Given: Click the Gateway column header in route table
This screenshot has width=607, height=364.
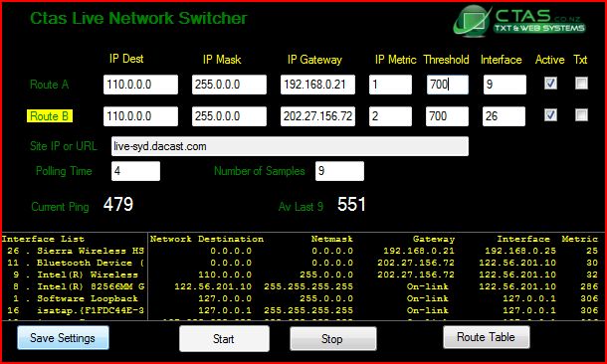Looking at the screenshot, I should (434, 239).
